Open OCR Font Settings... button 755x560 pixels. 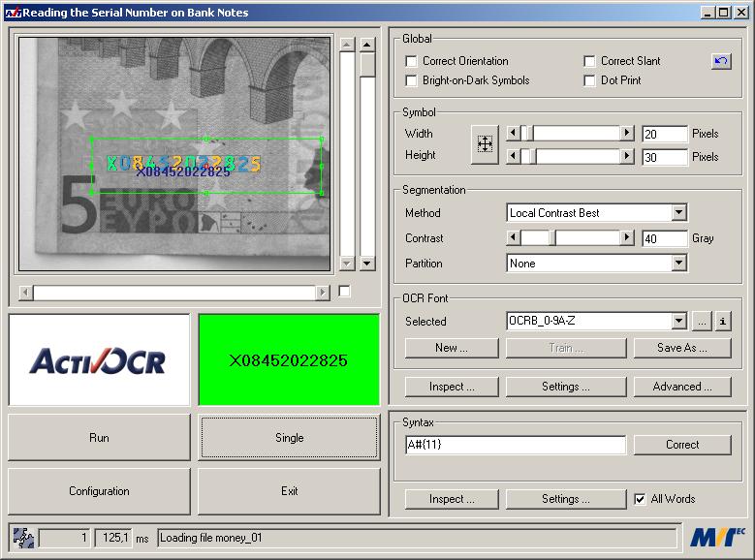point(566,387)
